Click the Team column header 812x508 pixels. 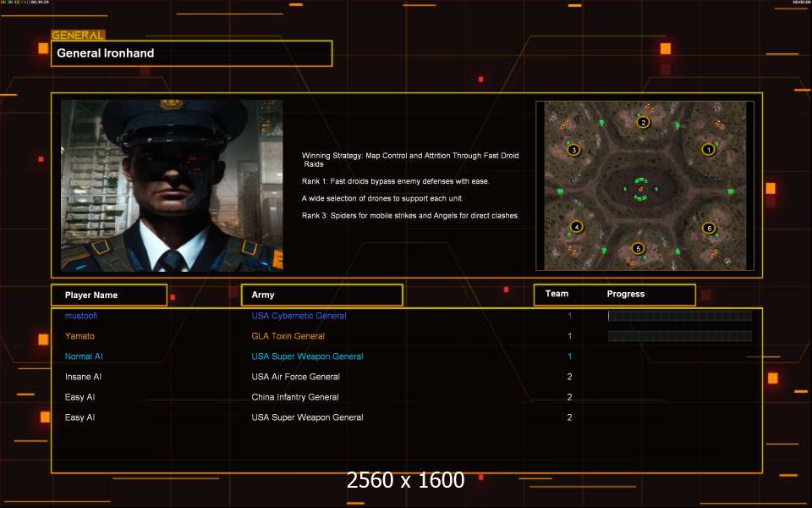[x=557, y=294]
